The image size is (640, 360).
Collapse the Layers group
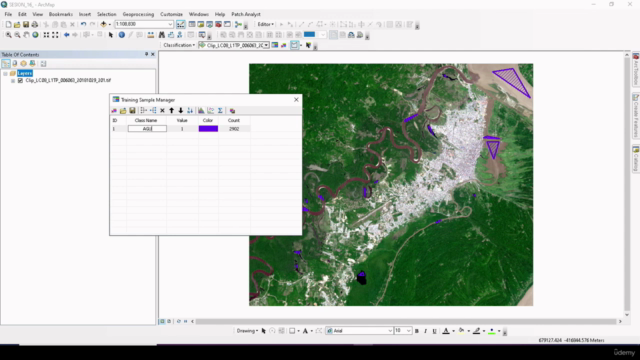tap(5, 73)
